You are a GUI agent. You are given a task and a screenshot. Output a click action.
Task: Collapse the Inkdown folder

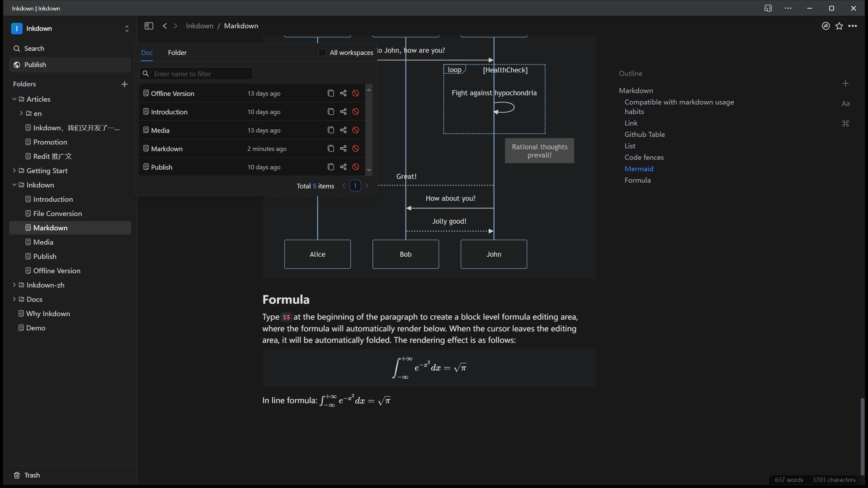tap(14, 185)
